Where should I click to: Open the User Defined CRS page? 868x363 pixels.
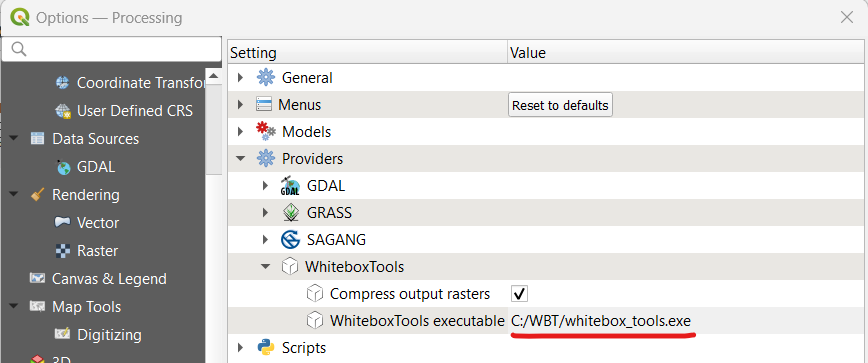135,111
